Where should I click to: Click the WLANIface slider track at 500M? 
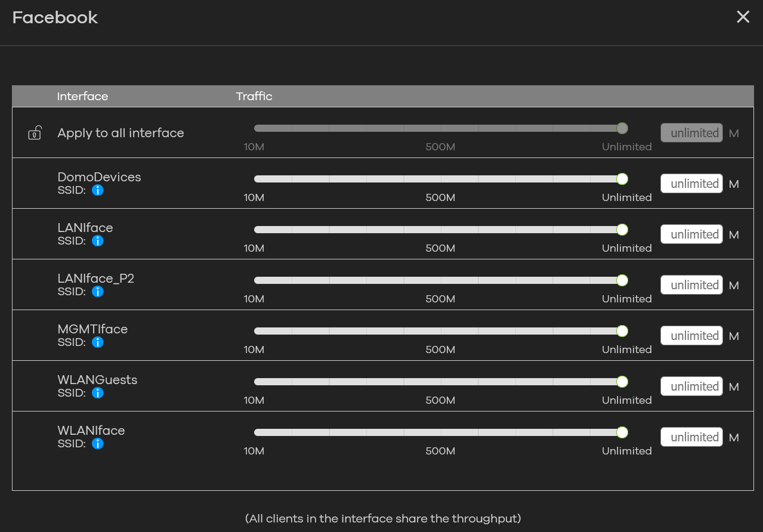(440, 432)
